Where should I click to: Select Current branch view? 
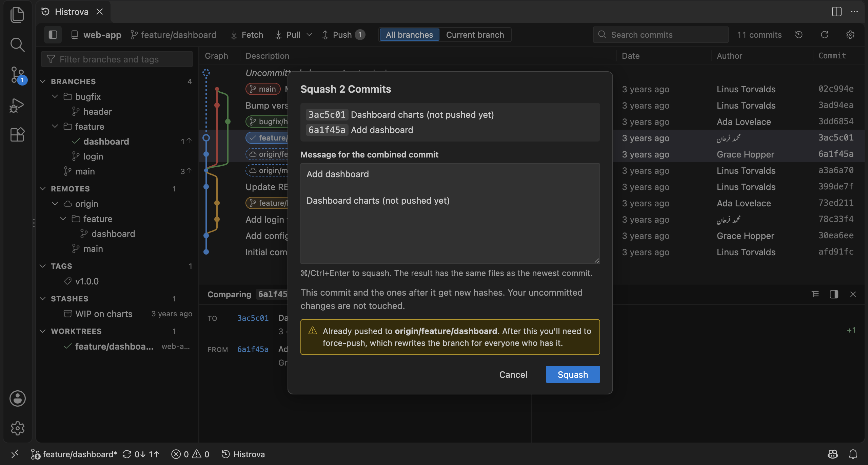[475, 35]
